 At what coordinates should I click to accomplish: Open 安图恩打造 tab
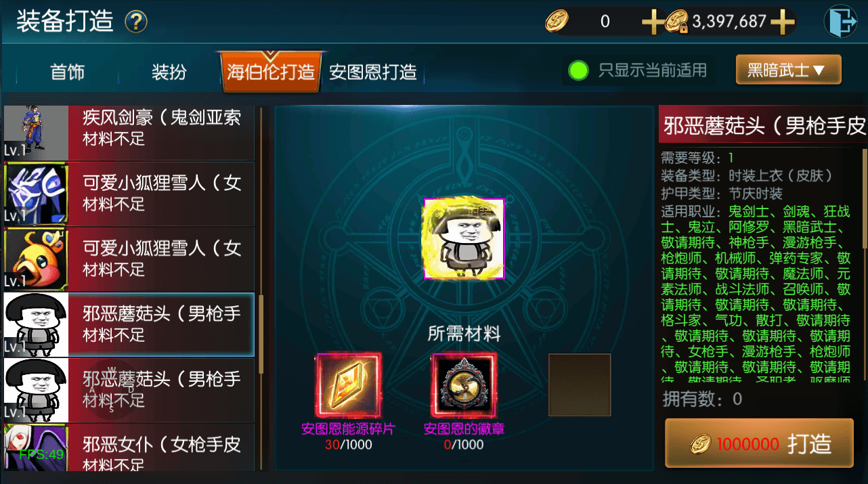point(372,72)
